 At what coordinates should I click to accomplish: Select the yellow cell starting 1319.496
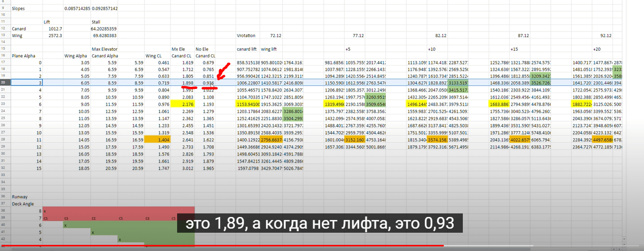[x=334, y=104]
